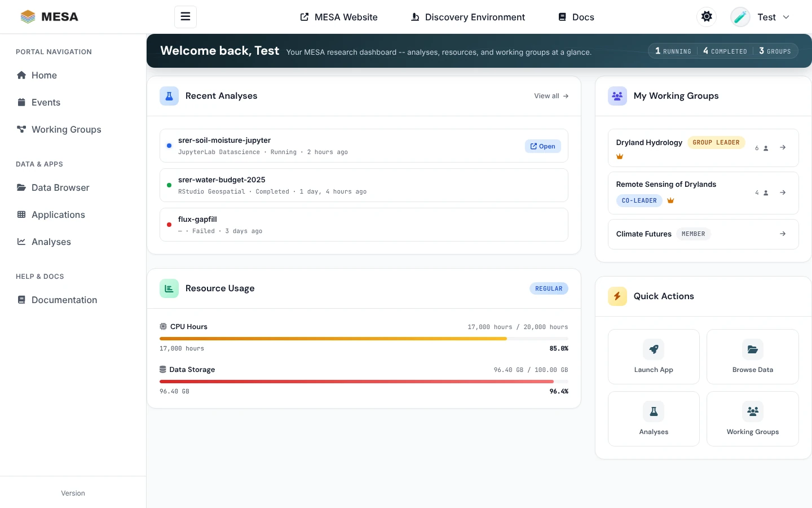Click the Recent Analyses flask icon
Image resolution: width=812 pixels, height=508 pixels.
coord(169,96)
